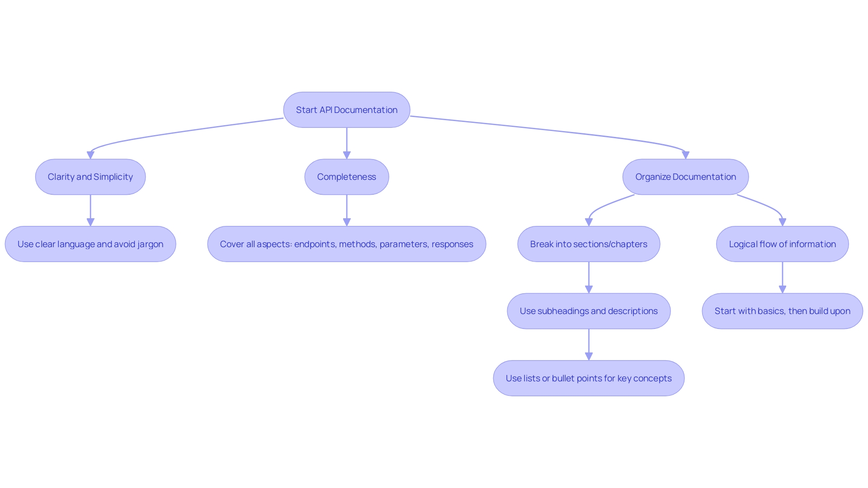Click the Clarity and Simplicity node
Viewport: 868px width, 488px height.
click(x=90, y=176)
